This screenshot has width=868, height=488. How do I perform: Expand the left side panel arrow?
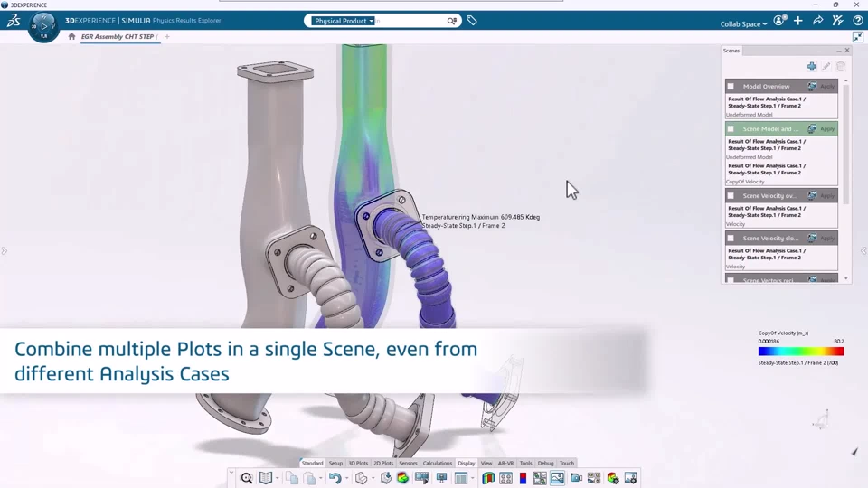pos(4,251)
